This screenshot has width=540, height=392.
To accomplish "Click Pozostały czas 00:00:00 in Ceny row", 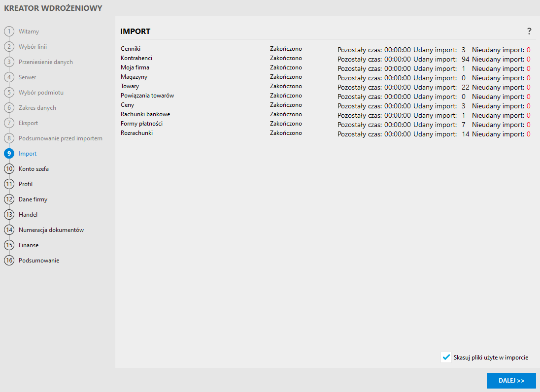I will pos(374,106).
